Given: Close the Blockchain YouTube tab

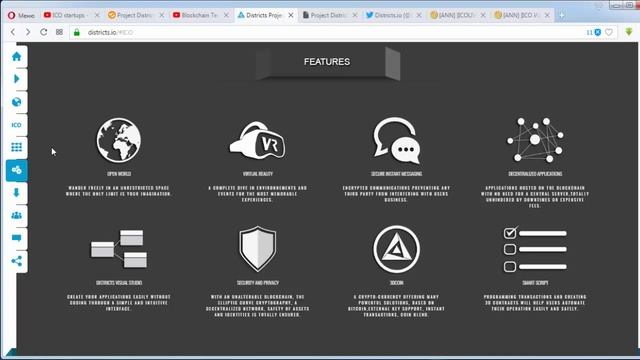Looking at the screenshot, I should point(227,15).
